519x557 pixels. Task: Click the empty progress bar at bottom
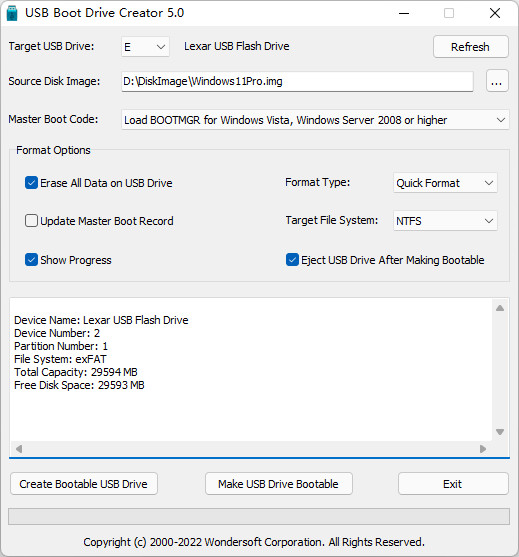click(259, 517)
